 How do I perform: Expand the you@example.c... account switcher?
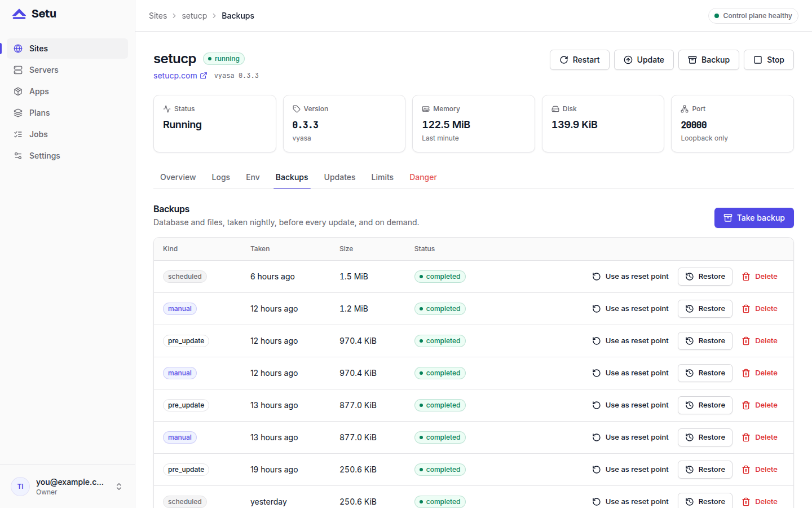(x=67, y=487)
